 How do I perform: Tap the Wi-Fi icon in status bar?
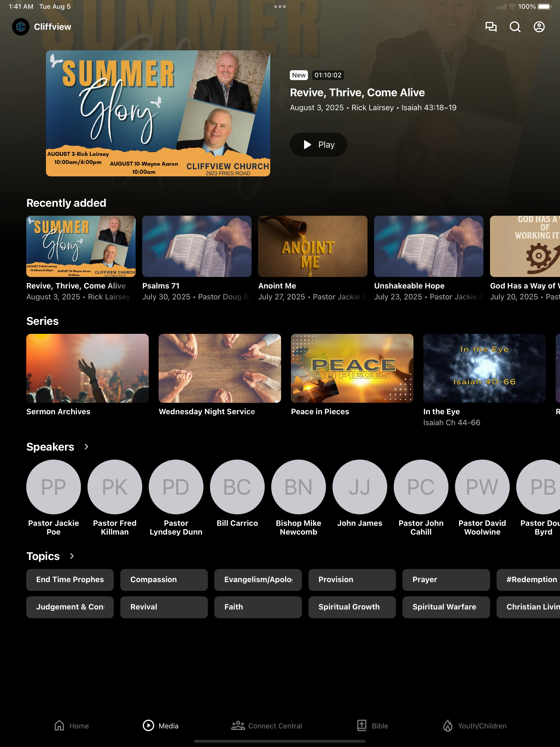512,6
